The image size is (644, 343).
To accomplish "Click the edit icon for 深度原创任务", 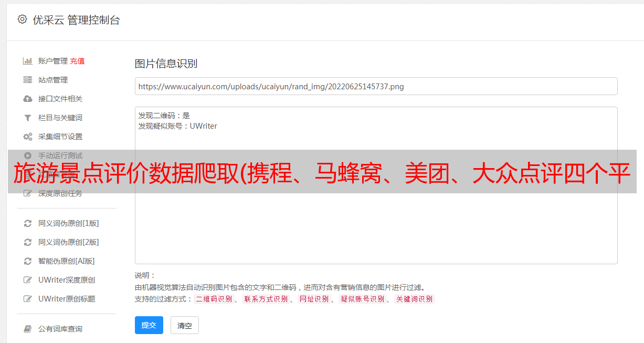I will click(28, 193).
